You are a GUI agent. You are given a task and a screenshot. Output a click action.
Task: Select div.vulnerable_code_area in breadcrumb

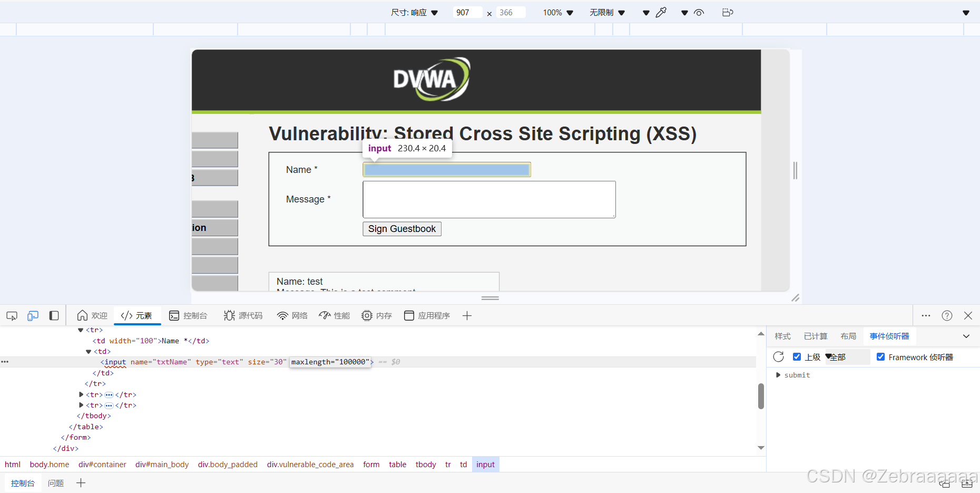pos(310,465)
